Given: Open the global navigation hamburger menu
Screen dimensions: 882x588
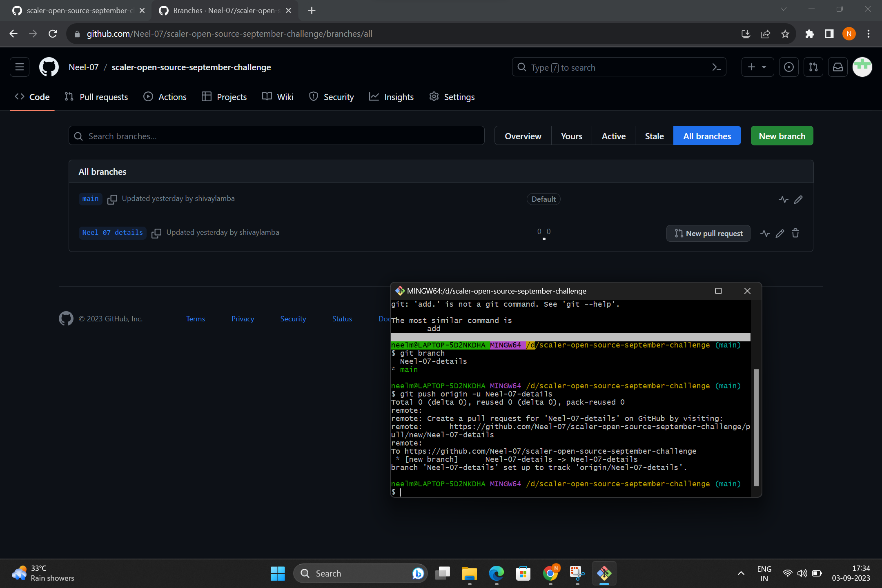Looking at the screenshot, I should (19, 67).
